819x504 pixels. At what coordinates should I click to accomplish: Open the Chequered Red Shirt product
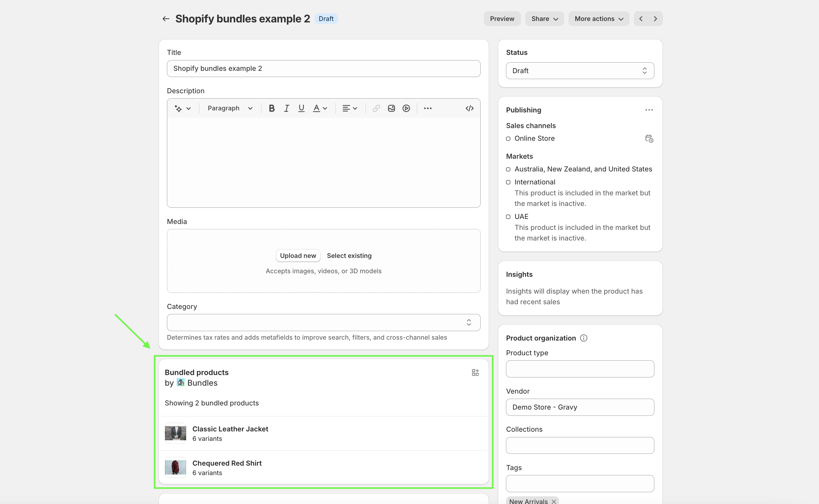tap(227, 463)
